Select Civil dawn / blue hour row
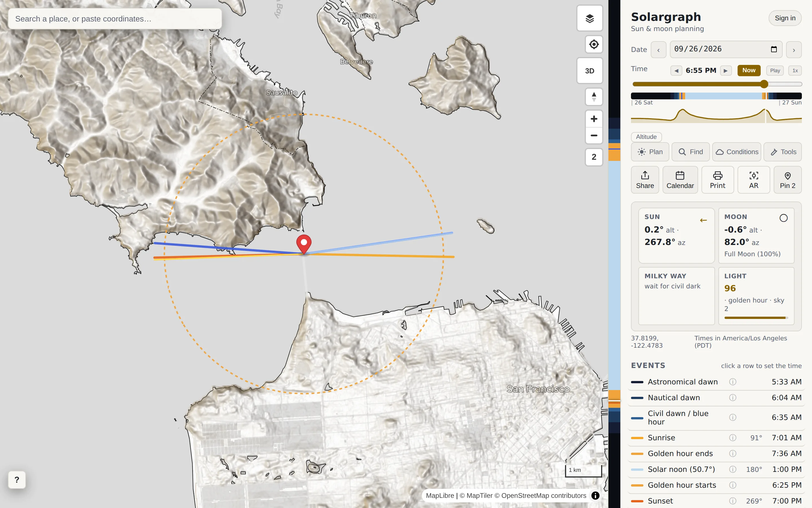This screenshot has width=812, height=508. (x=716, y=418)
